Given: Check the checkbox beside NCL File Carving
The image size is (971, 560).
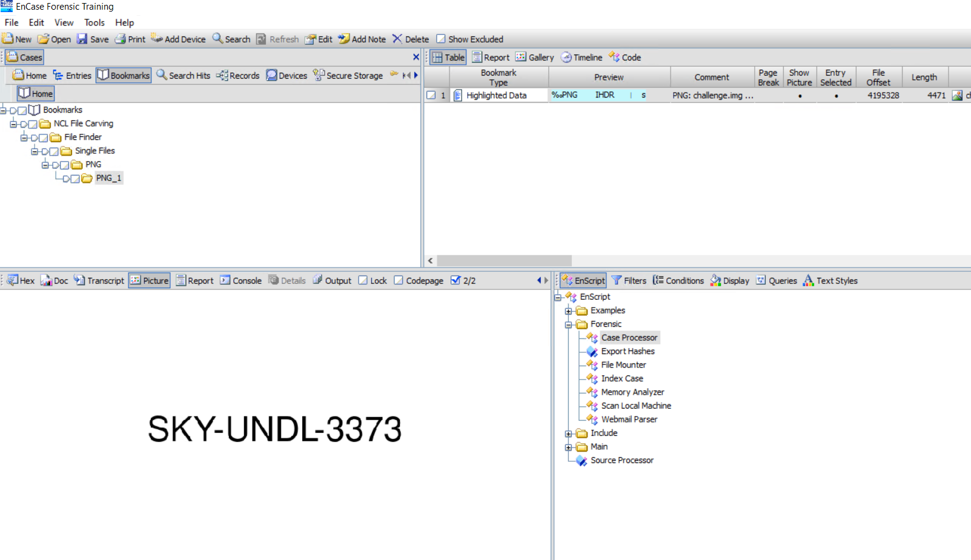Looking at the screenshot, I should pyautogui.click(x=33, y=124).
